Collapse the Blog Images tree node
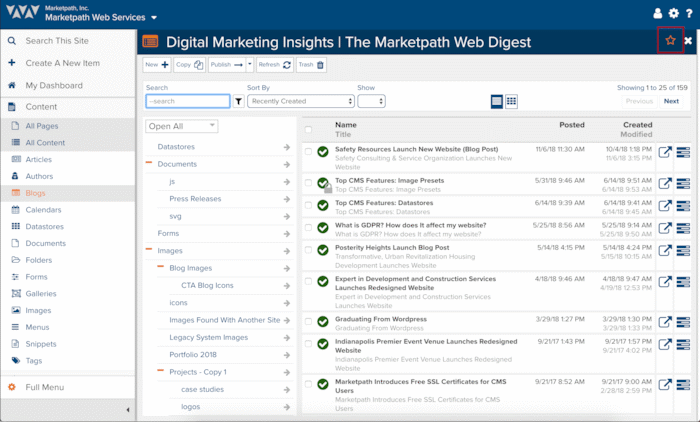The height and width of the screenshot is (422, 700). (161, 267)
